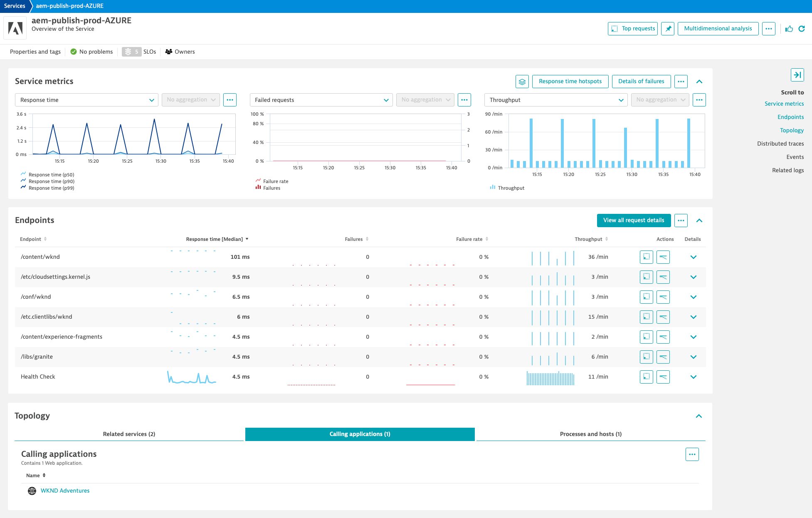
Task: Switch to the Related services tab
Action: pyautogui.click(x=129, y=434)
